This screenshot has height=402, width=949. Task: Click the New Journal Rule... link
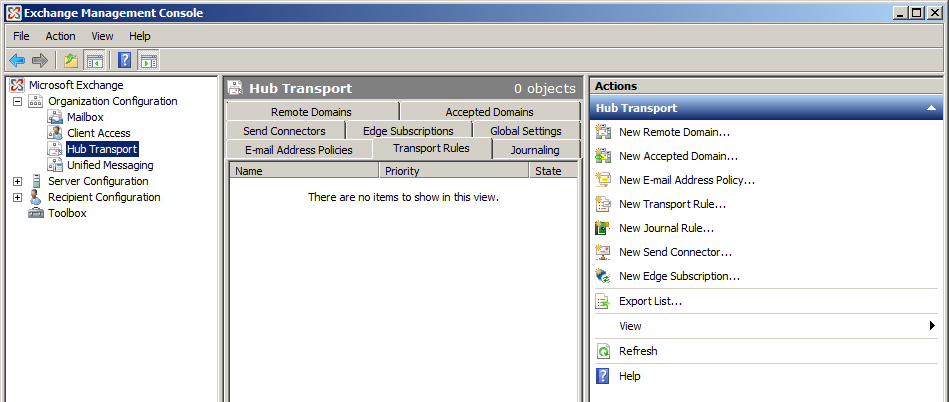666,228
